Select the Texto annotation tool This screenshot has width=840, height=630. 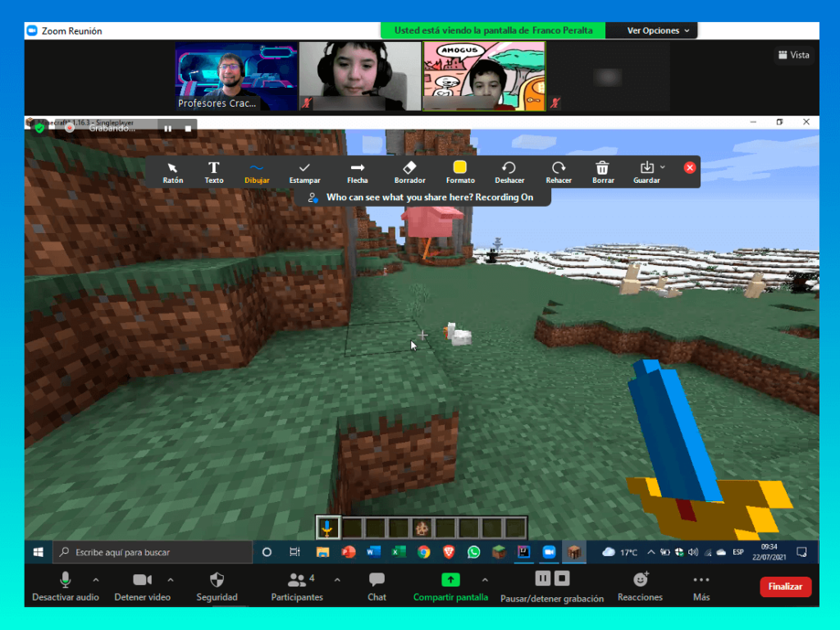pos(214,172)
